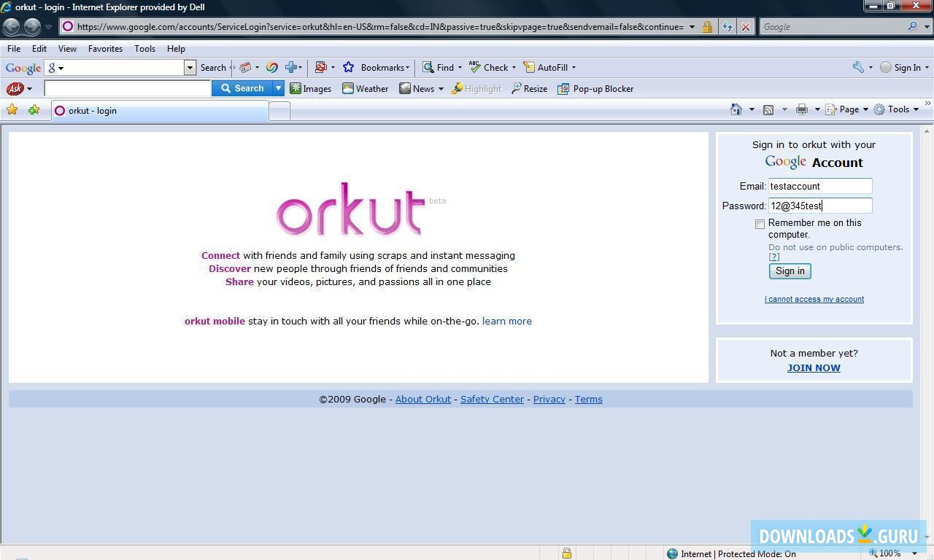The image size is (934, 560).
Task: Open the Favorites menu
Action: click(105, 49)
